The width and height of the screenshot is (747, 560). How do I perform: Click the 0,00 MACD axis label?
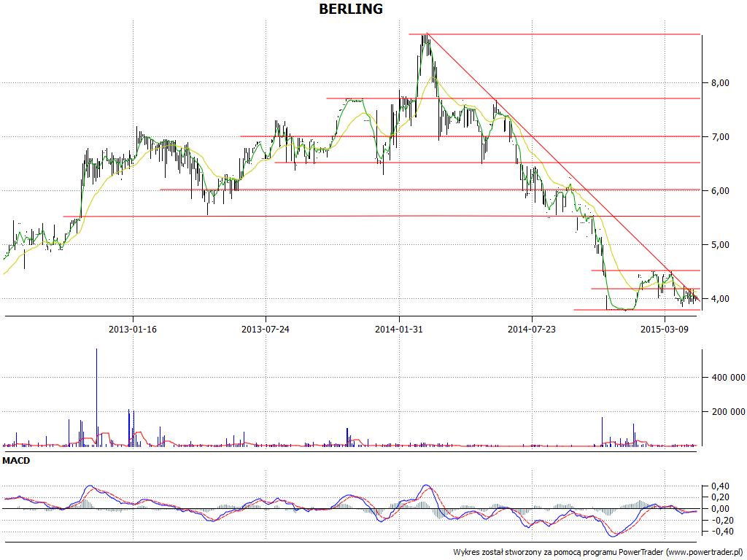[x=720, y=508]
